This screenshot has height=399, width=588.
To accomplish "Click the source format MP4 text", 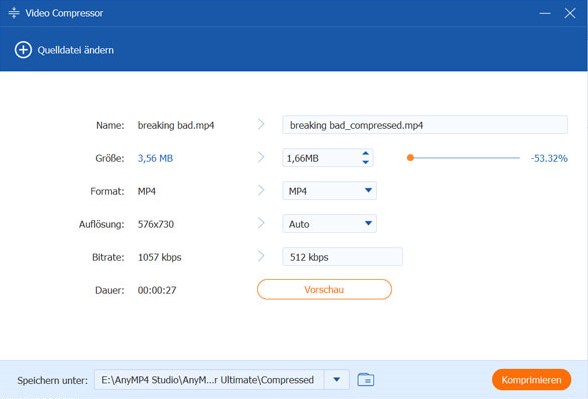I will tap(147, 191).
